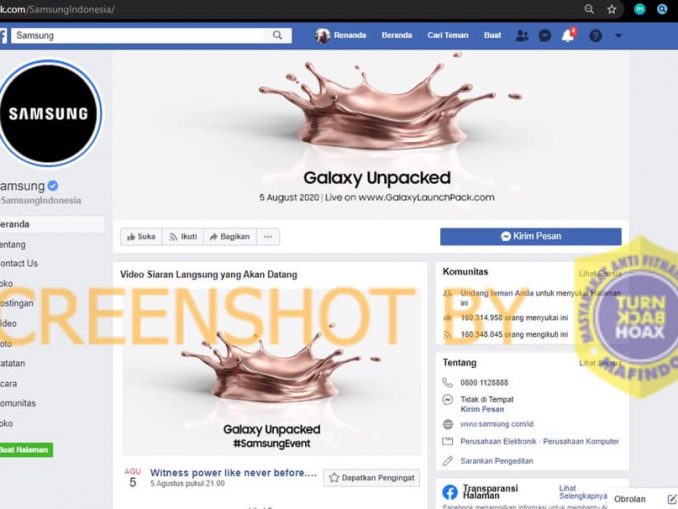Bookmark page with the star icon
678x509 pixels.
click(611, 9)
